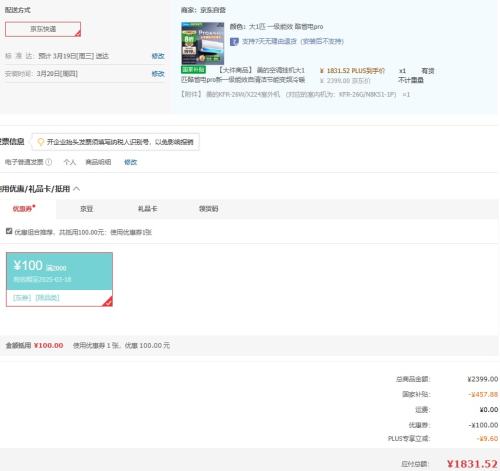Click 修改 to edit invoice information
Viewport: 500px width, 471px height.
(x=131, y=162)
